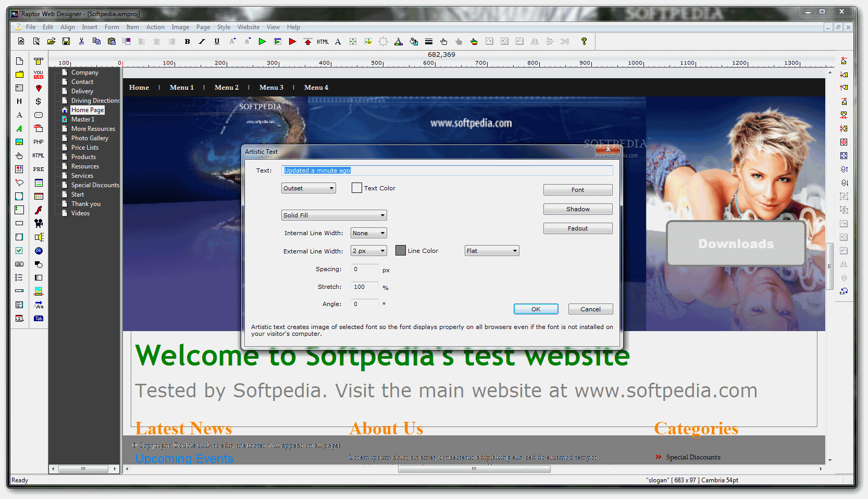Open the Outset style dropdown
Image resolution: width=868 pixels, height=499 pixels.
point(308,188)
